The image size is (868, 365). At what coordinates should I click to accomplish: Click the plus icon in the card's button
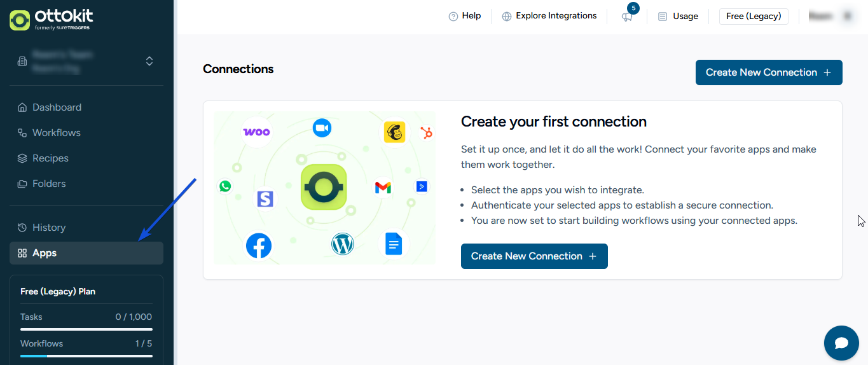pyautogui.click(x=593, y=256)
